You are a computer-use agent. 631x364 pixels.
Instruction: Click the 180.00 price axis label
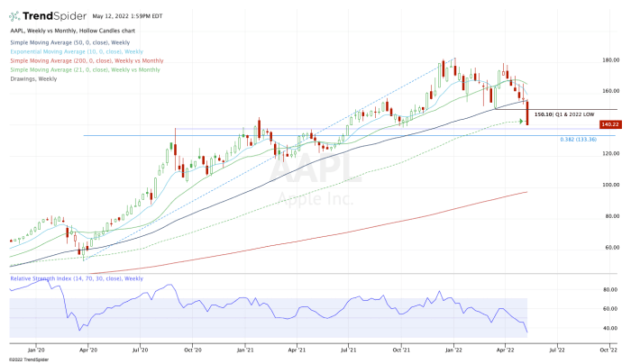[610, 60]
